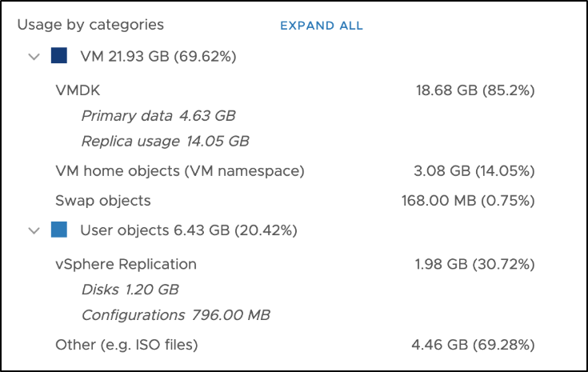Click the Disks 1.20 GB entry
Viewport: 588px width, 372px height.
pyautogui.click(x=130, y=290)
